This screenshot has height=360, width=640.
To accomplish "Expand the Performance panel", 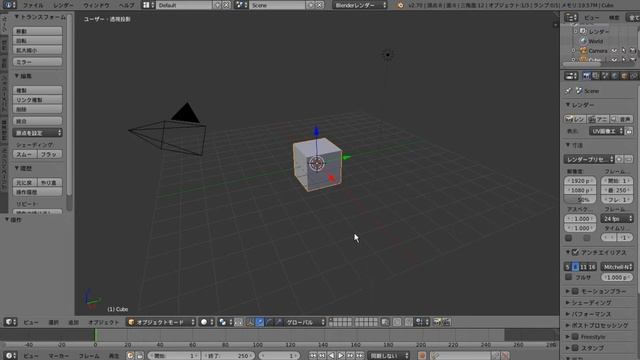I will 590,314.
